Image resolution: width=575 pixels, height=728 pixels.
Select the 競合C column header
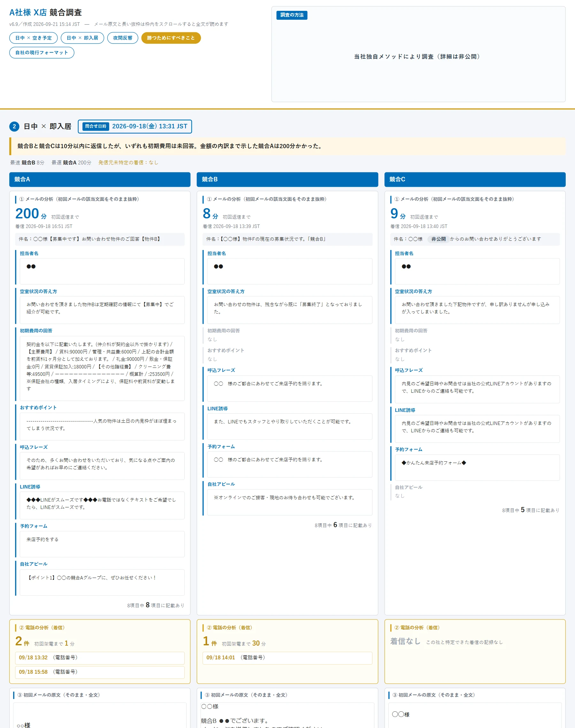point(475,179)
